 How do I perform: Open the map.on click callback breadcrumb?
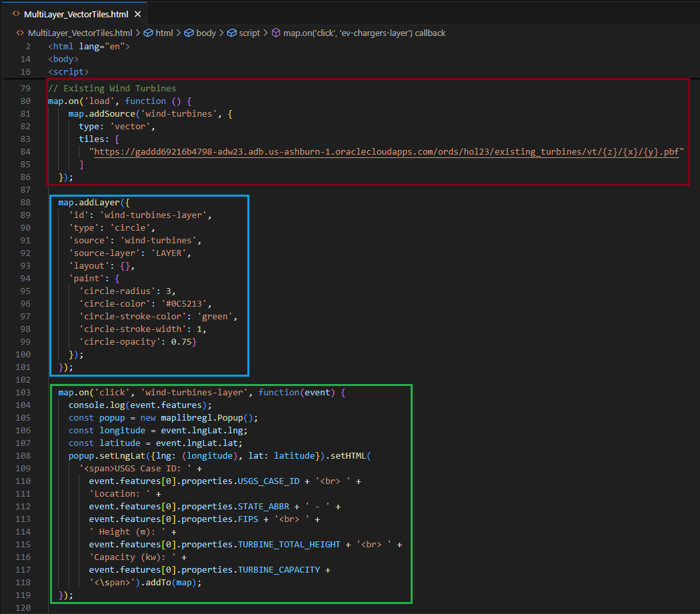(364, 33)
